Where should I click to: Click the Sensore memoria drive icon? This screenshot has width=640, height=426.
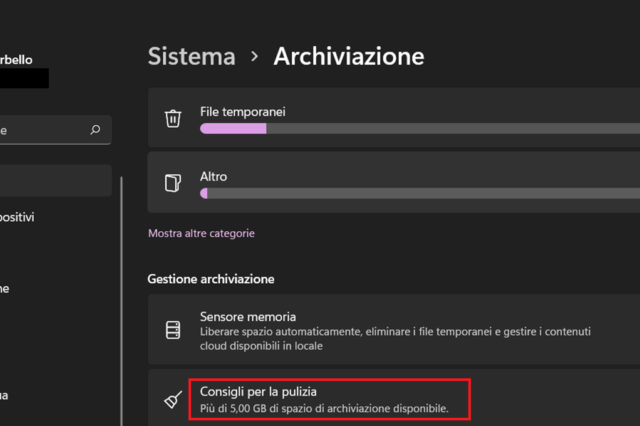click(173, 329)
